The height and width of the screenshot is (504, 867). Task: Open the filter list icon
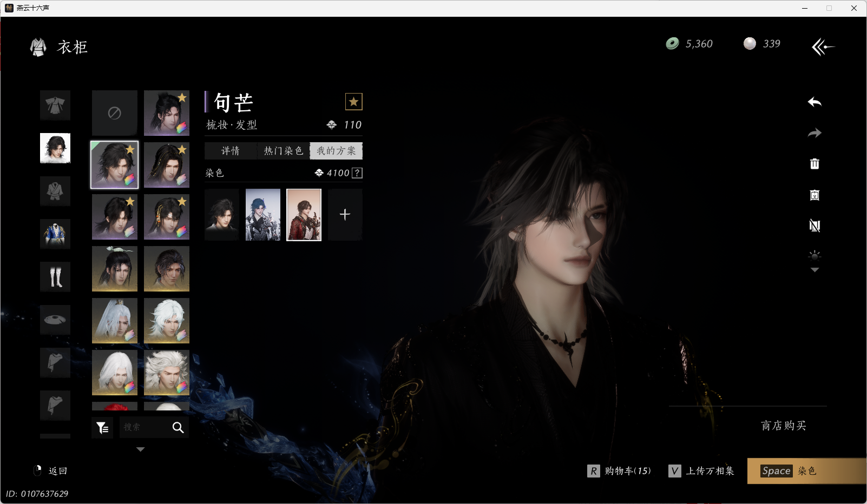[102, 428]
